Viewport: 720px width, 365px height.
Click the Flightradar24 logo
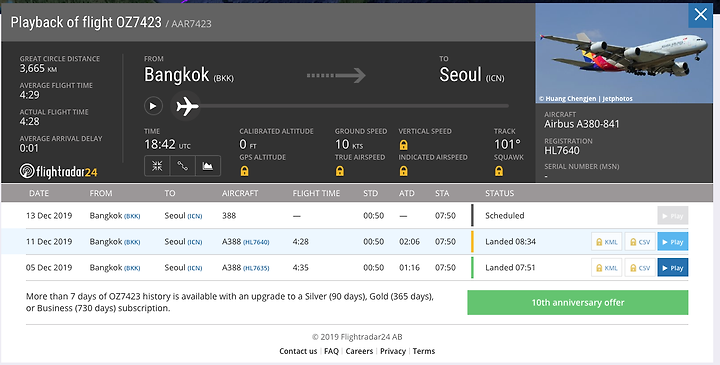click(58, 171)
